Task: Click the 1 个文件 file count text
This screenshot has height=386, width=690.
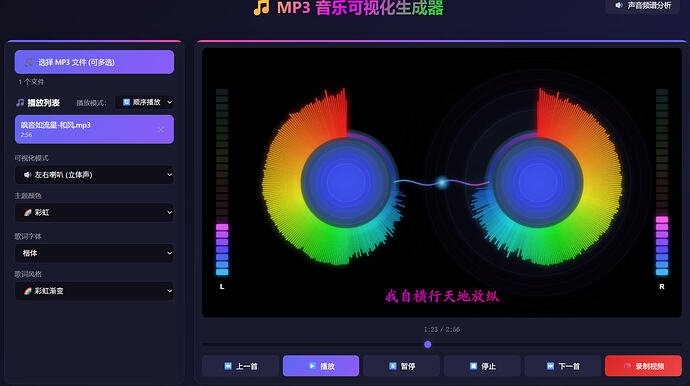Action: [x=31, y=82]
